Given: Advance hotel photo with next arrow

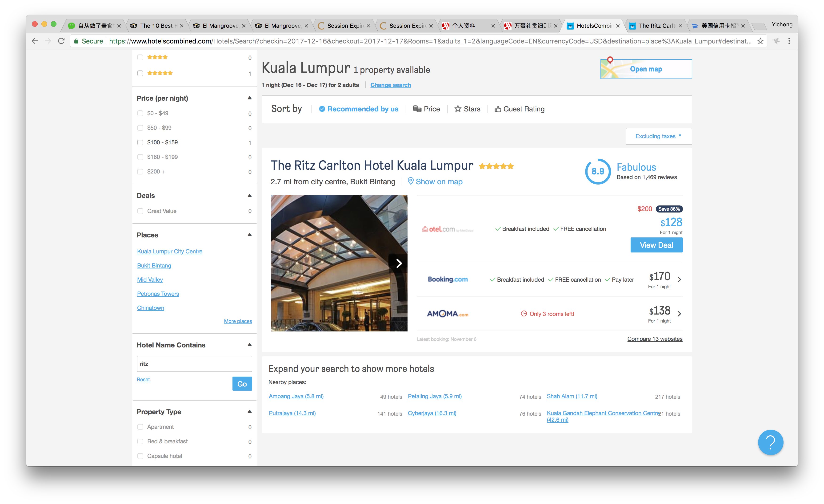Looking at the screenshot, I should pyautogui.click(x=398, y=263).
